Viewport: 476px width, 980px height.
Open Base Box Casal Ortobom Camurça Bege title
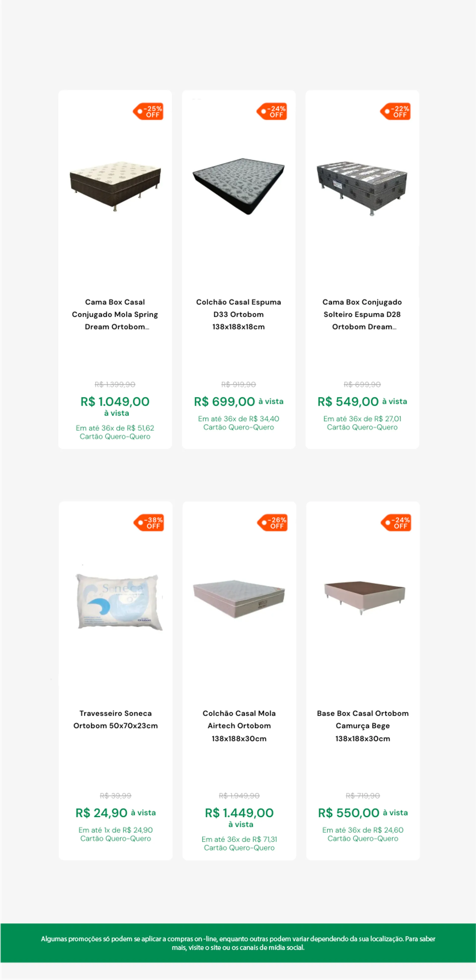[x=363, y=725]
